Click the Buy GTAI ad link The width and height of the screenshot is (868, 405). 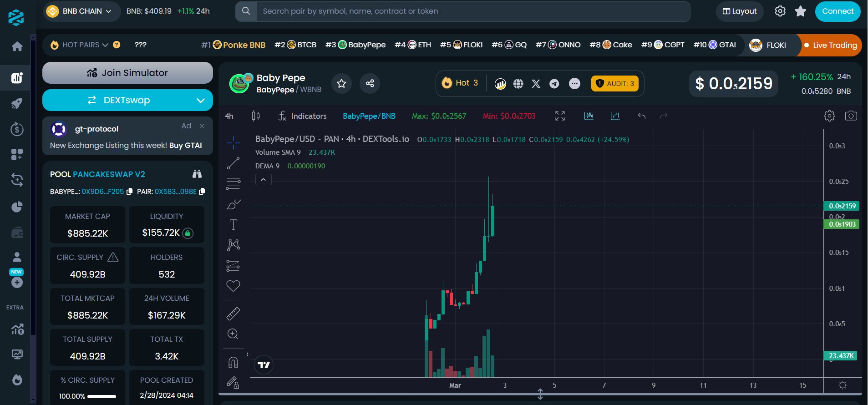tap(186, 145)
